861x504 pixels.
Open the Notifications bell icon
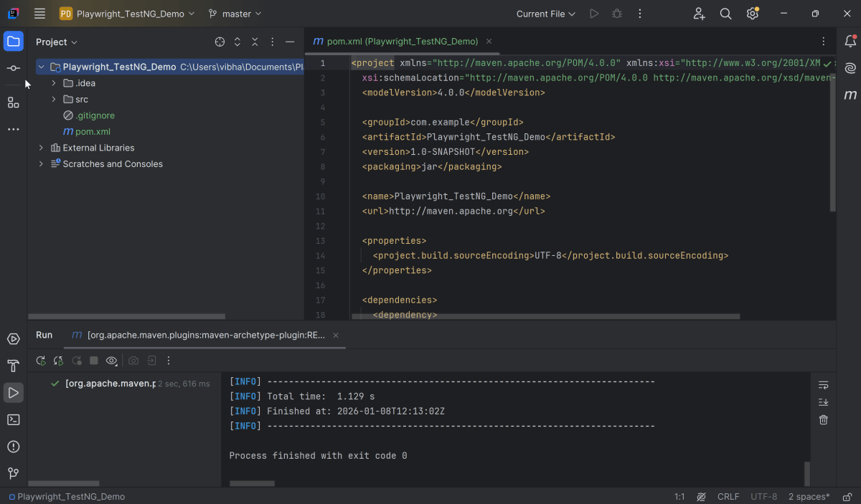tap(850, 42)
